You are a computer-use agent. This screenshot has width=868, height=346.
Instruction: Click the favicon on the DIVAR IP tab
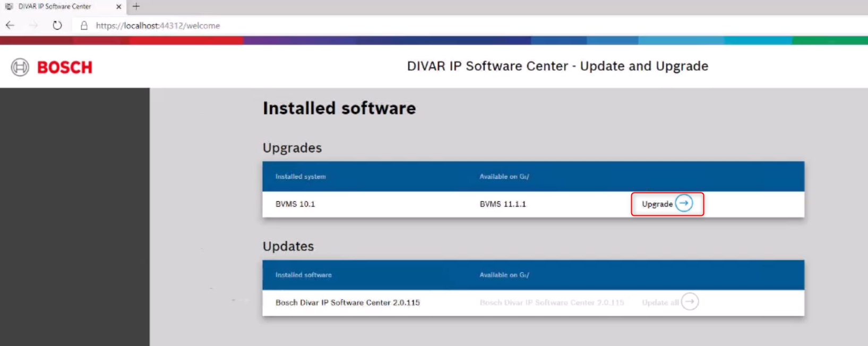(9, 7)
